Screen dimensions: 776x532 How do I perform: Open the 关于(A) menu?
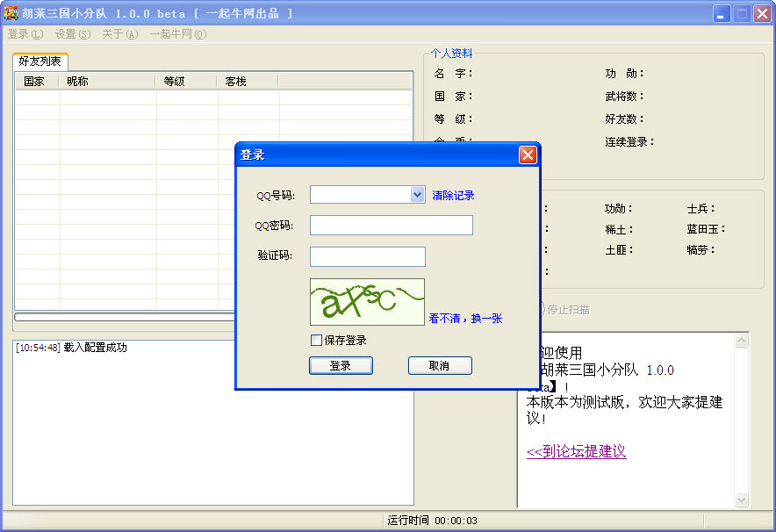point(119,34)
